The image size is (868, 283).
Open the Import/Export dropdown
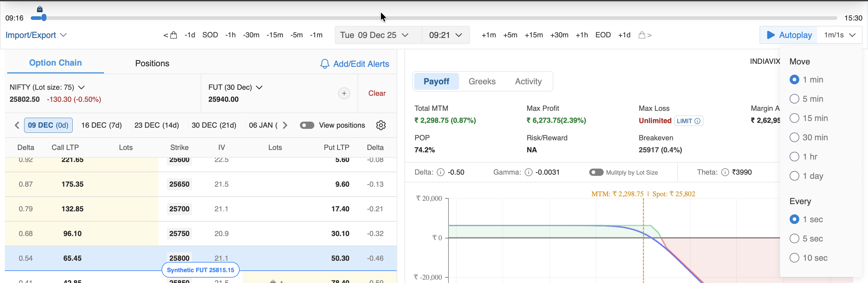(36, 35)
